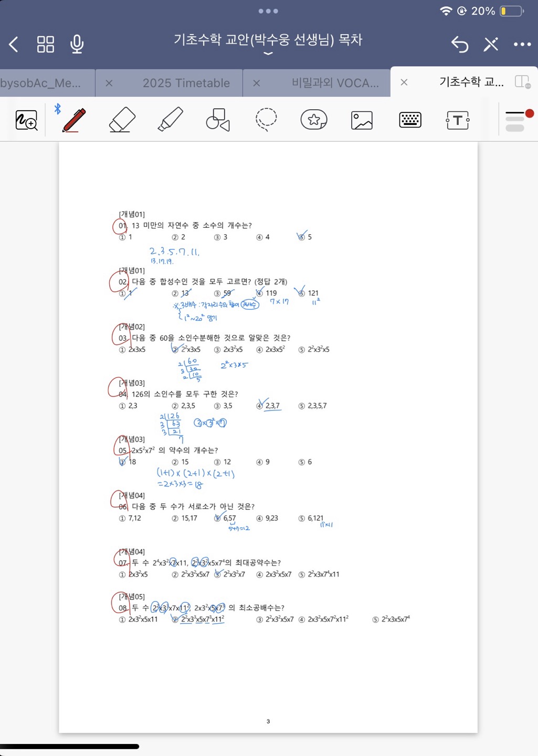The height and width of the screenshot is (756, 538).
Task: Select the Text box tool
Action: (458, 120)
